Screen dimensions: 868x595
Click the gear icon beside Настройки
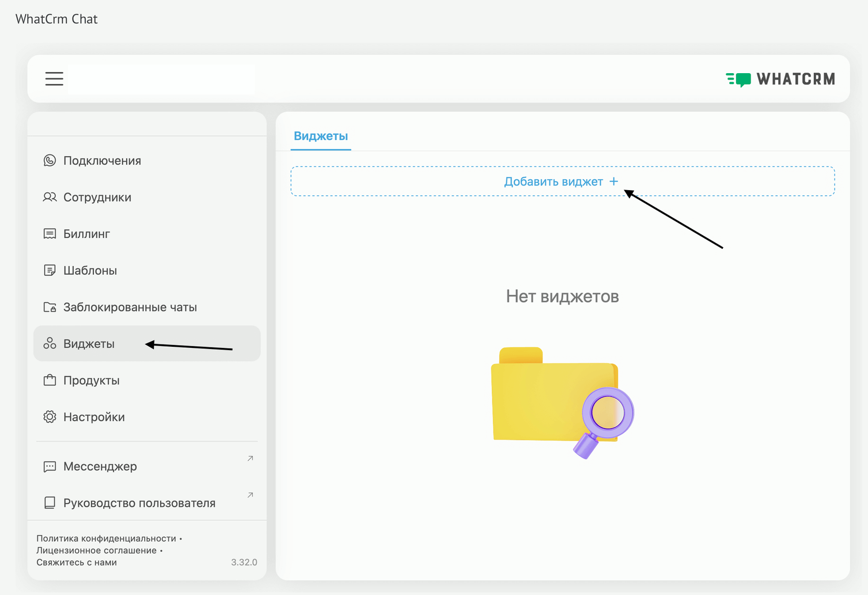coord(50,417)
